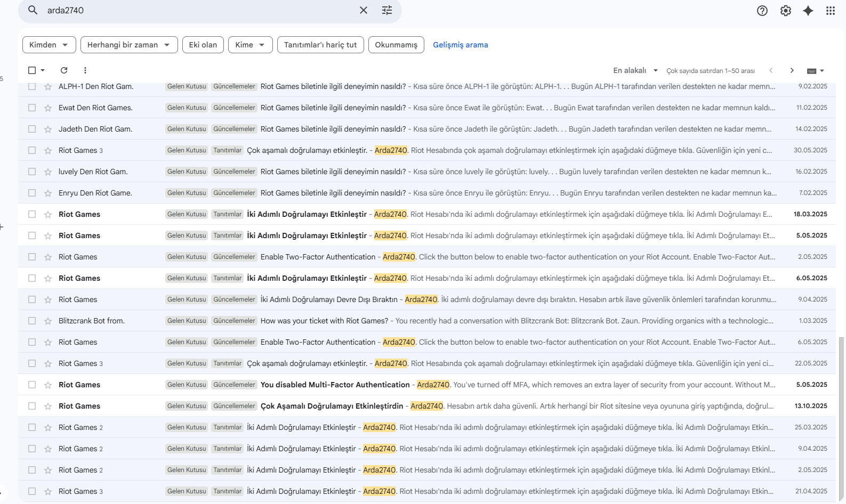This screenshot has width=846, height=504.
Task: Open search options filter icon
Action: (x=387, y=10)
